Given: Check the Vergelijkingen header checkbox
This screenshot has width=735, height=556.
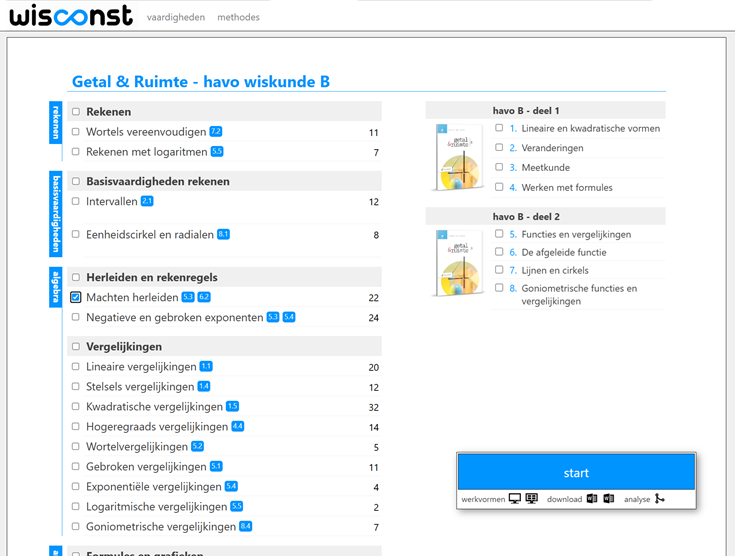Looking at the screenshot, I should pos(76,346).
